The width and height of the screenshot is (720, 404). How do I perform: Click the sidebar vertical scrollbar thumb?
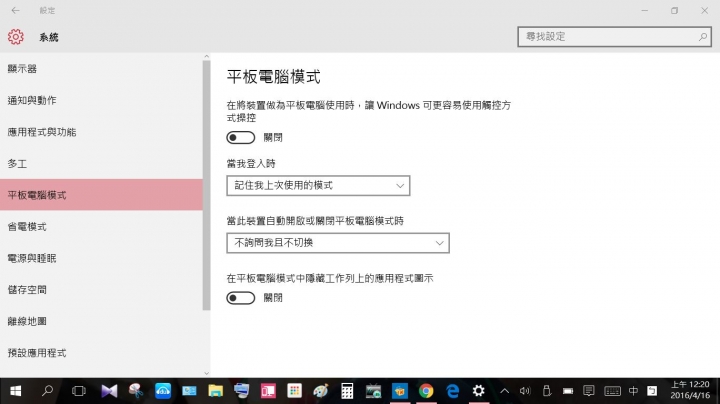point(207,186)
